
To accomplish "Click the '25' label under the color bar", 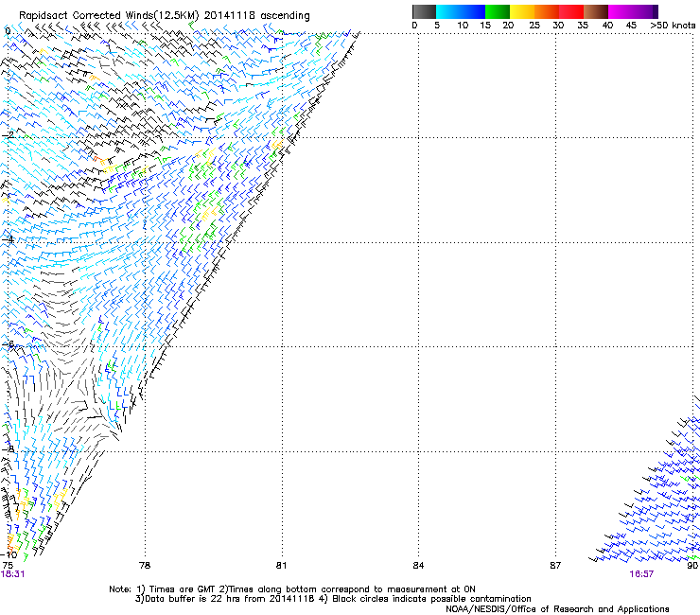I will coord(534,26).
